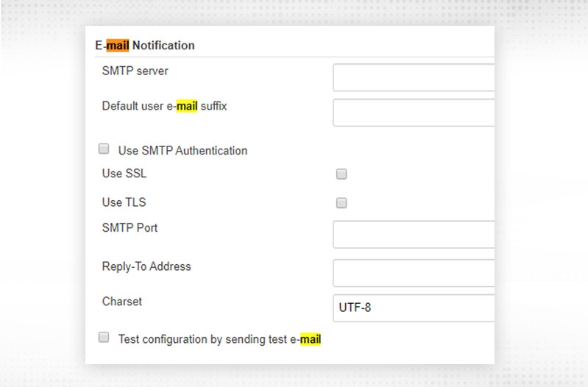The width and height of the screenshot is (588, 387).
Task: Click inside the Reply-To Address field
Action: coord(413,273)
